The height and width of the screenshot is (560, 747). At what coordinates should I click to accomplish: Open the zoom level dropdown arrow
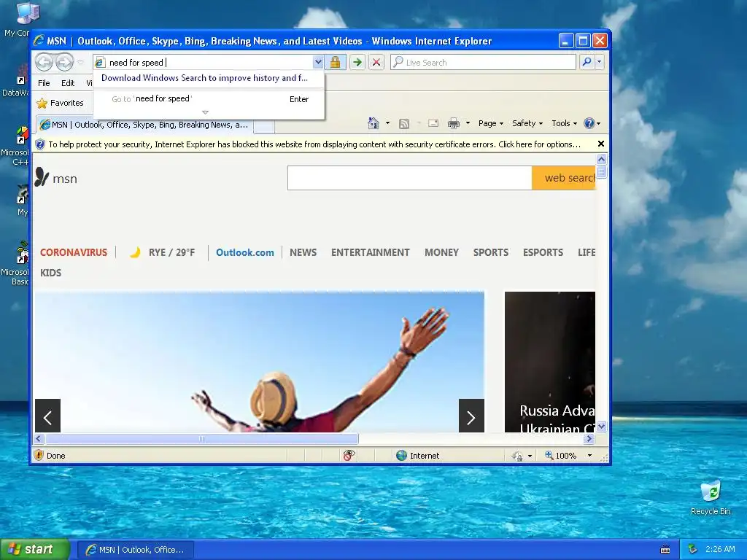589,456
